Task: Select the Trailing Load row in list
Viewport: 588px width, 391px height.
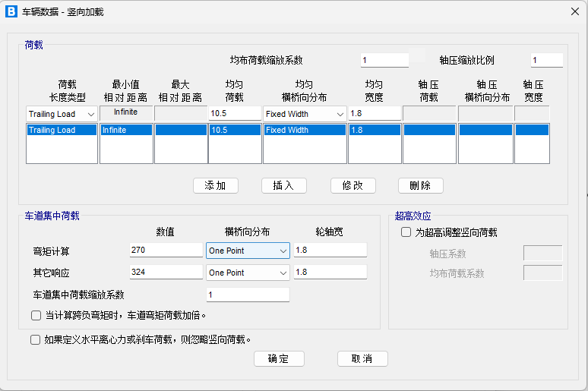Action: tap(62, 131)
